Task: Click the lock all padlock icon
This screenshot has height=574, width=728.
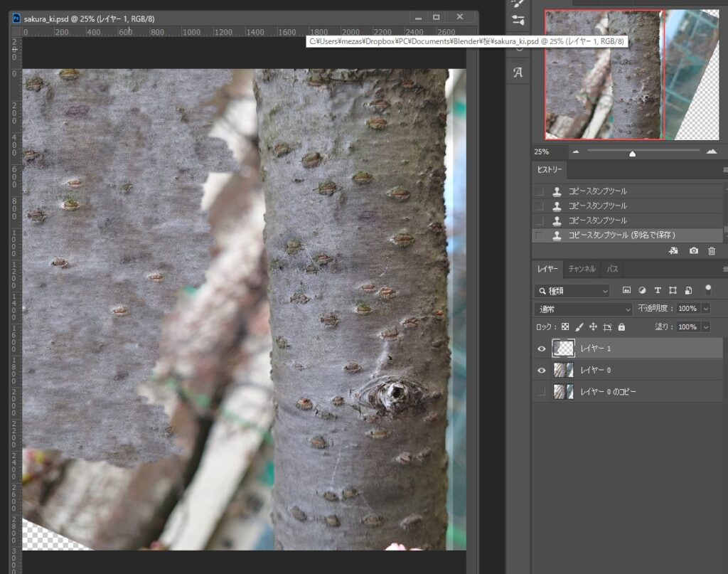Action: (x=621, y=327)
